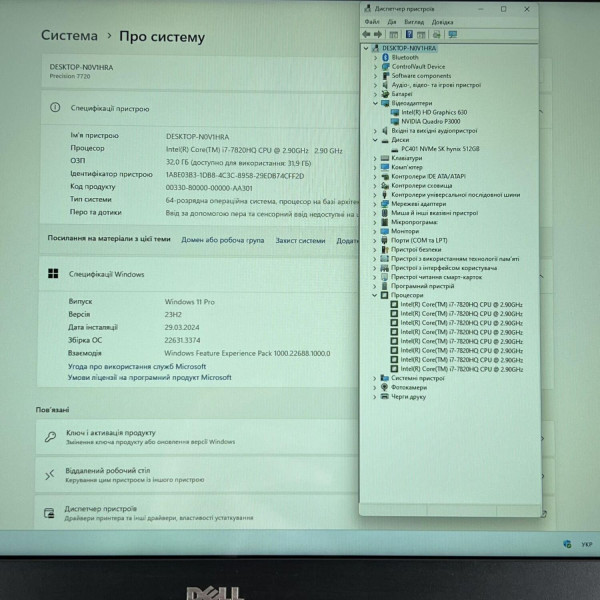Click the Windows logo beside Специфікації Windows
Viewport: 600px width, 600px height.
click(x=53, y=274)
